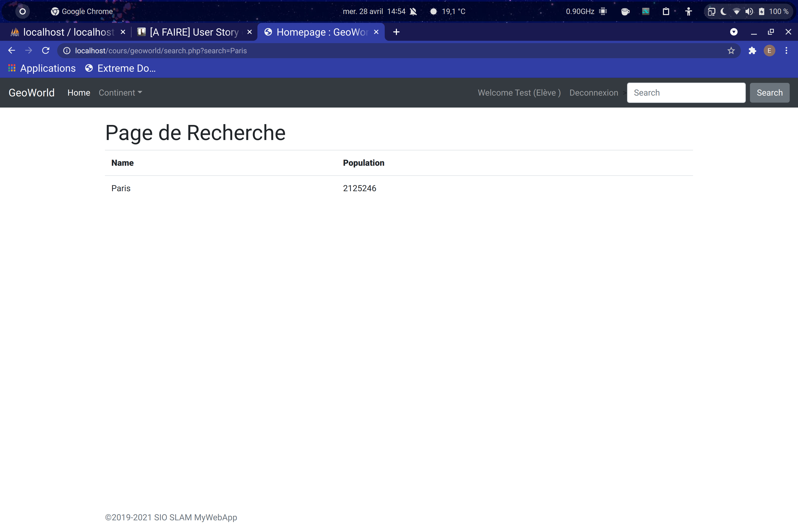Expand the Continent dropdown menu

[x=120, y=93]
